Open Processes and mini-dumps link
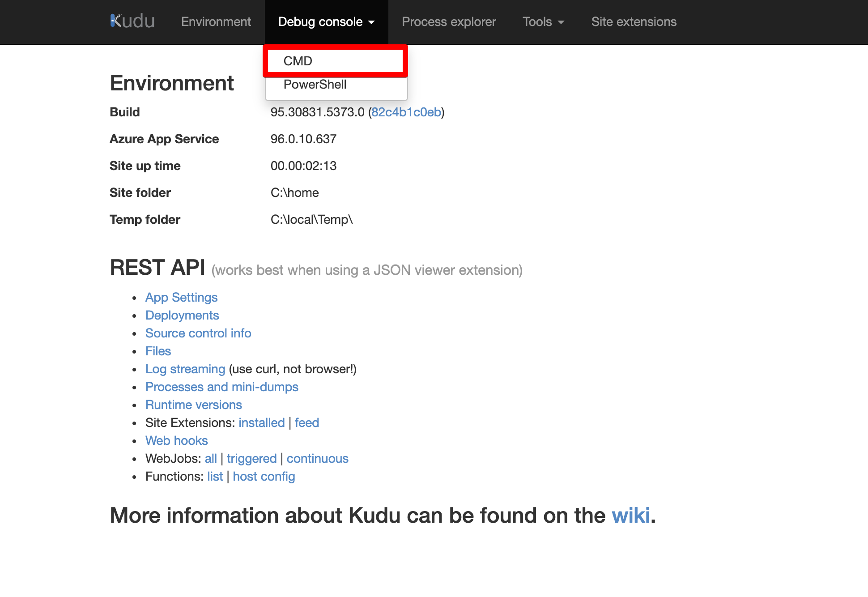Viewport: 868px width, 597px height. coord(222,387)
